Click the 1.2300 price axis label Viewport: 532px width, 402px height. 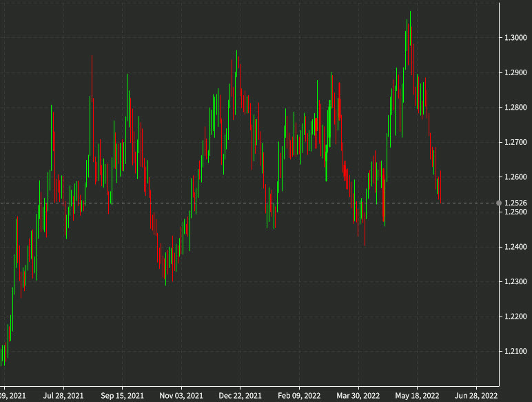[x=515, y=281]
